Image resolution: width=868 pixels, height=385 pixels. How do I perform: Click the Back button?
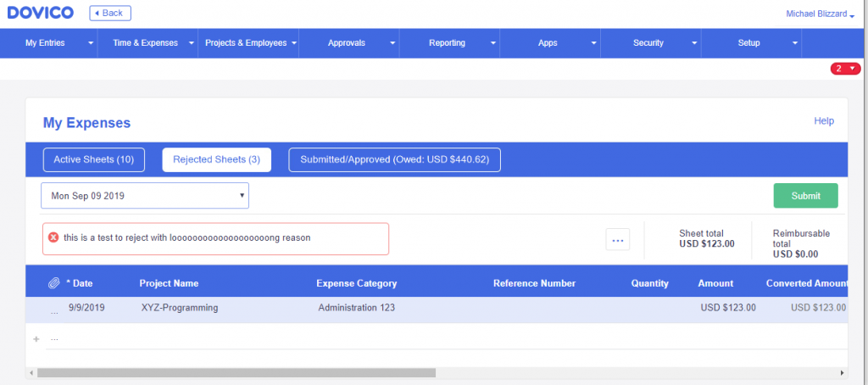110,13
